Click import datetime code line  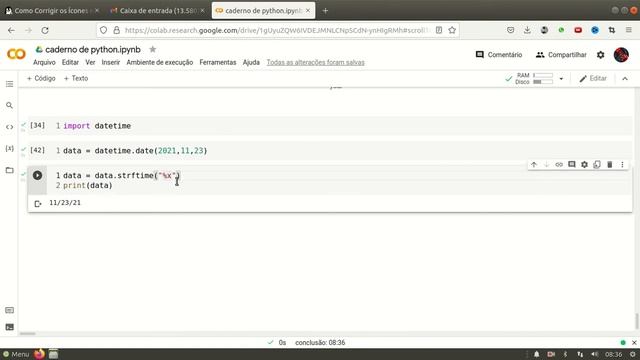click(97, 126)
